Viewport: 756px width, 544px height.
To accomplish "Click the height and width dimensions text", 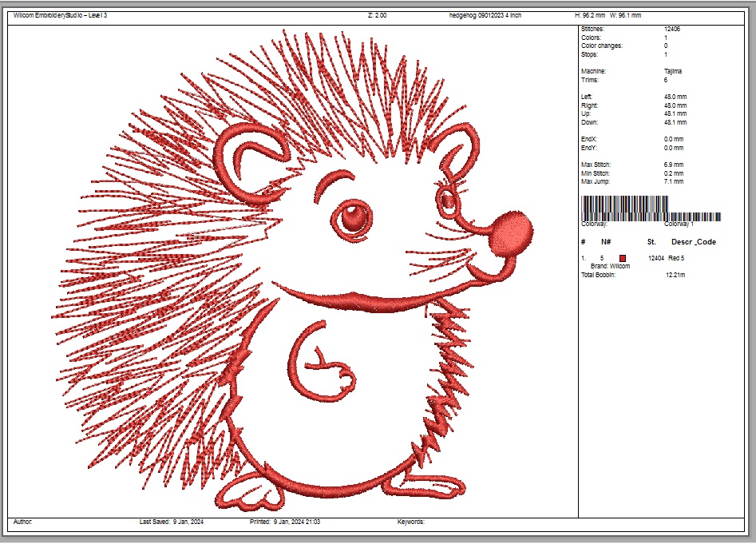I will pyautogui.click(x=612, y=15).
